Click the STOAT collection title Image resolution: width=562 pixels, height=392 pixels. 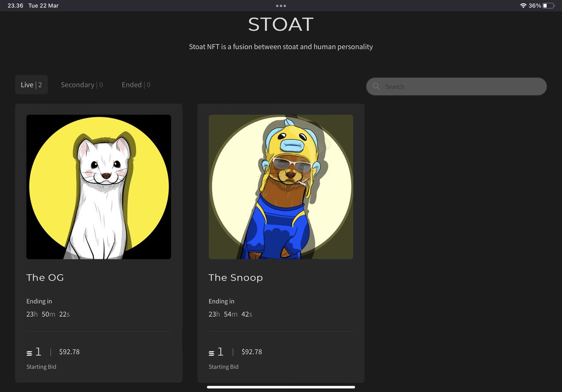point(281,24)
